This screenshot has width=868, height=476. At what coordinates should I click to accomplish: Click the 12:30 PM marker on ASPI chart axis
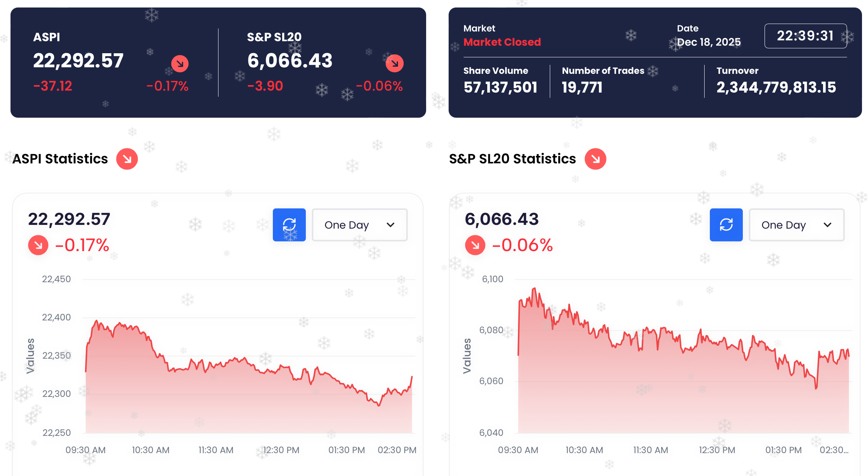pyautogui.click(x=281, y=450)
